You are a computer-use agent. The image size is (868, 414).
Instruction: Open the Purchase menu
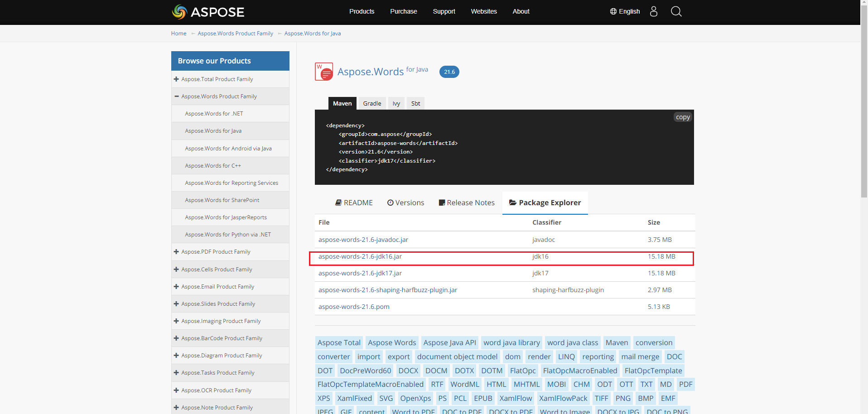pyautogui.click(x=404, y=11)
